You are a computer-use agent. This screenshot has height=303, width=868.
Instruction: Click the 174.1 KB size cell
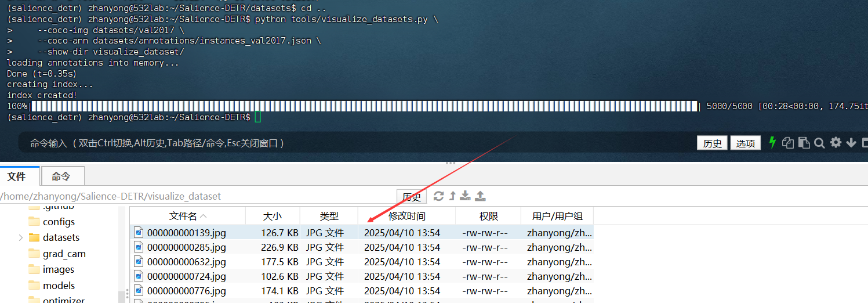tap(279, 291)
